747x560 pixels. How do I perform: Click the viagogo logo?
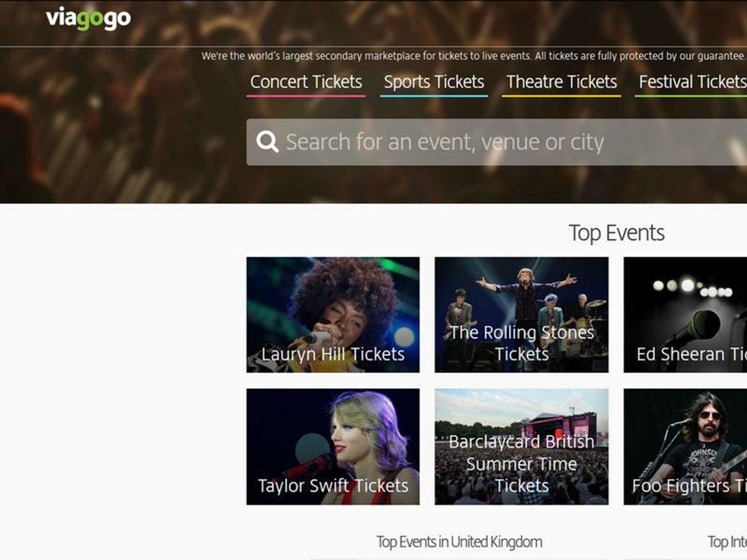[86, 19]
